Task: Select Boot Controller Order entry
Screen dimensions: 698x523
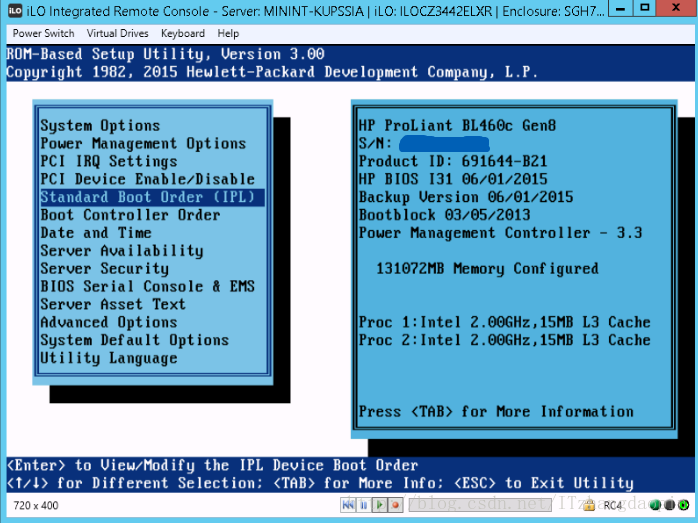Action: coord(130,215)
